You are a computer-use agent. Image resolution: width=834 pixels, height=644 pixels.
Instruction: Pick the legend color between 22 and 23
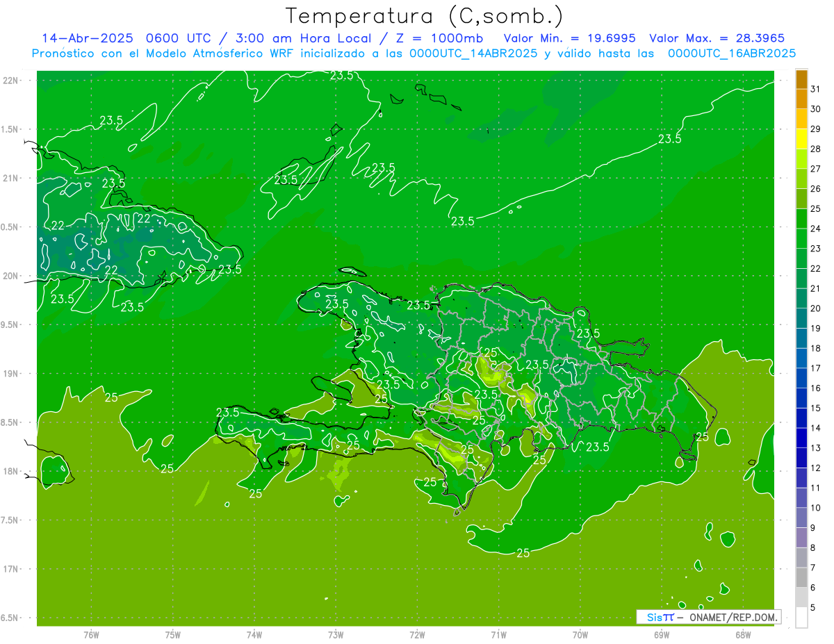point(801,258)
